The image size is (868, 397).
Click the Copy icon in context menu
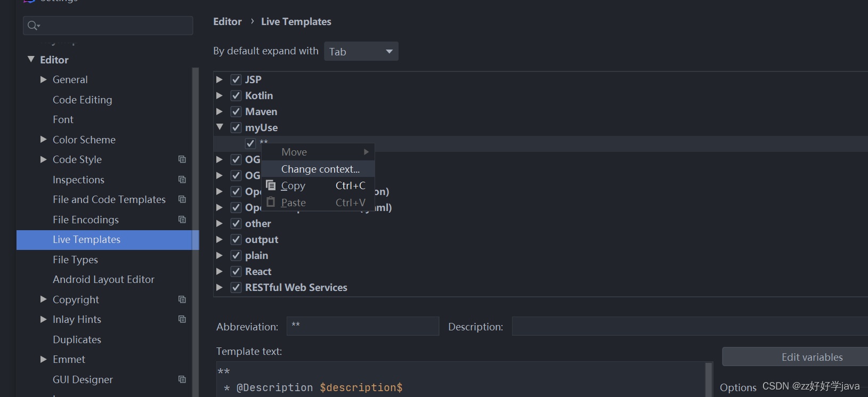click(x=271, y=185)
